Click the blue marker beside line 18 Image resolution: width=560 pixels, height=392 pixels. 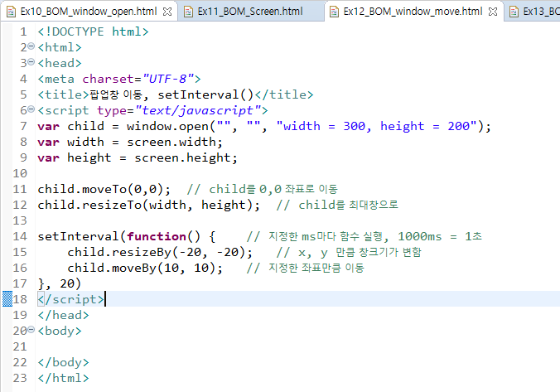click(7, 298)
